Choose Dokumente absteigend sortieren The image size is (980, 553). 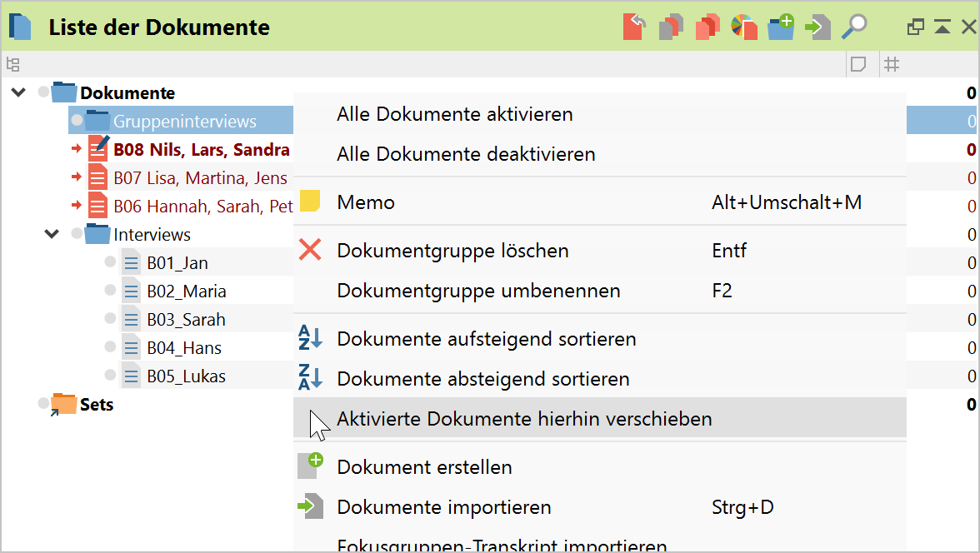(600, 379)
